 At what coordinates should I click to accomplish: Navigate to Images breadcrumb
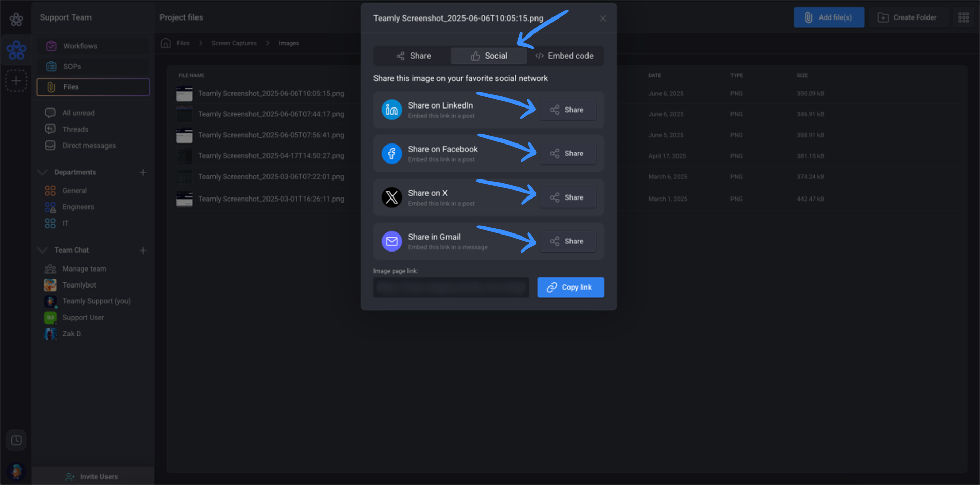[289, 43]
